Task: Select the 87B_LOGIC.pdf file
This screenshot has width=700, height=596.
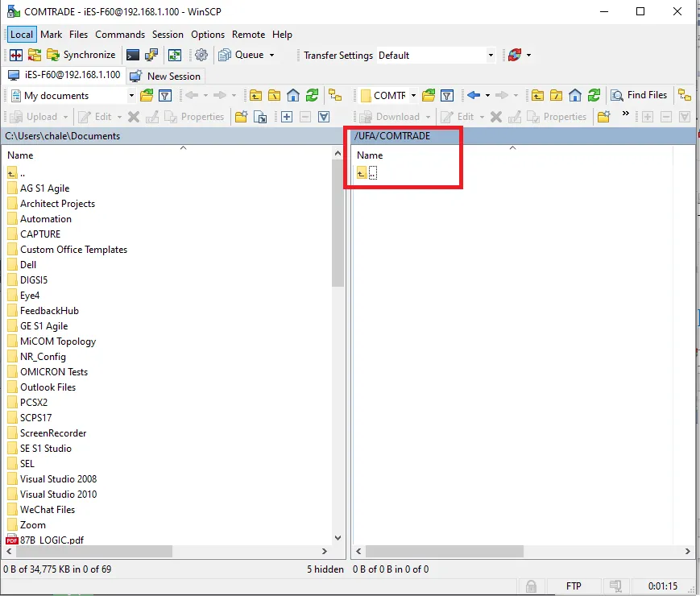Action: pyautogui.click(x=45, y=540)
